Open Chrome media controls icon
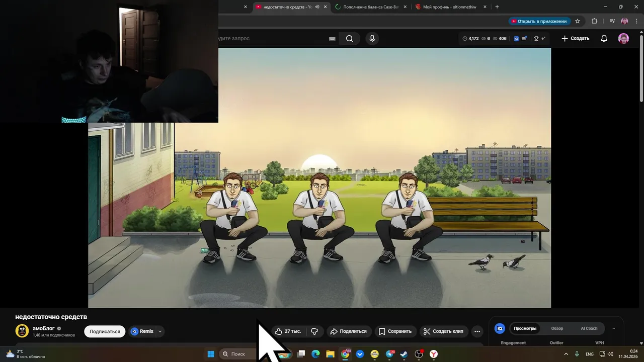The height and width of the screenshot is (362, 644). pos(612,21)
